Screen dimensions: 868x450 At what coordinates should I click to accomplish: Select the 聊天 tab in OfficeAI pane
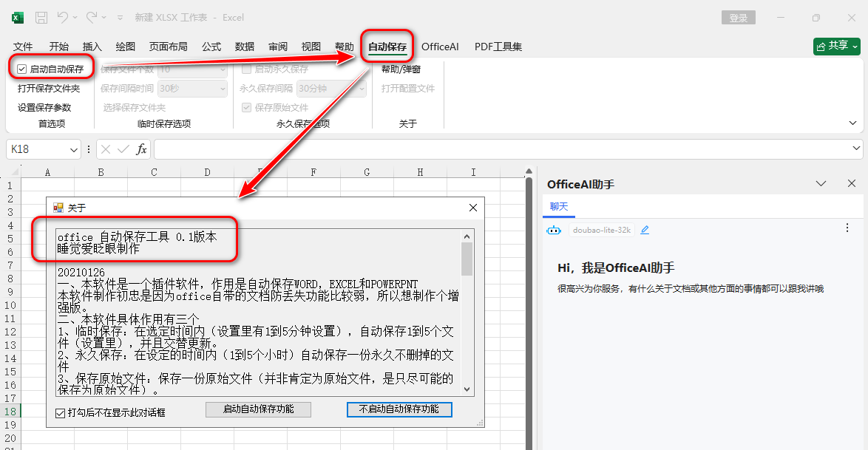559,206
